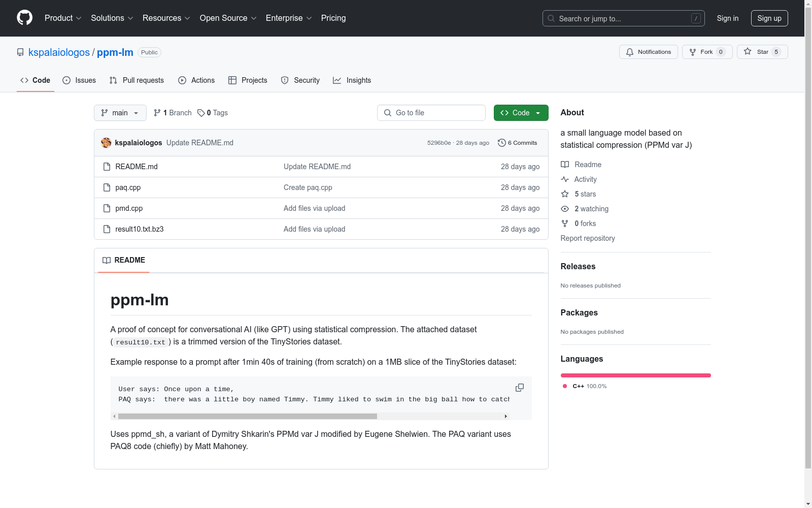
Task: Click the file icon for README.md
Action: (x=107, y=167)
